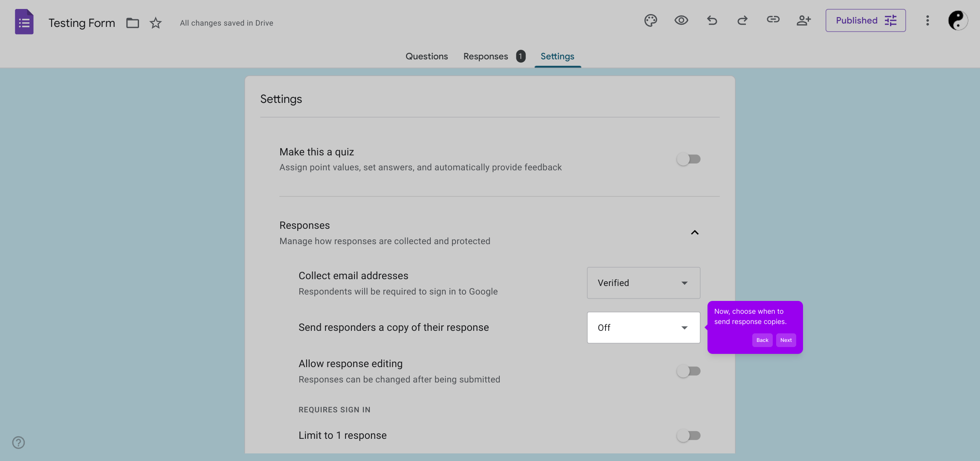The height and width of the screenshot is (461, 980).
Task: Open the three-dot more options menu
Action: [927, 20]
